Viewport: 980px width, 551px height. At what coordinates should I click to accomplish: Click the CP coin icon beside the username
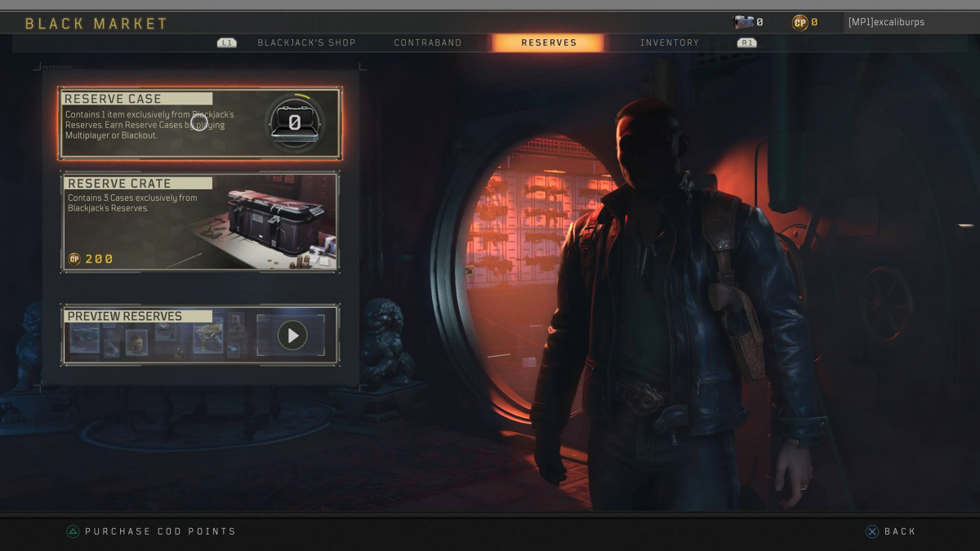point(800,23)
